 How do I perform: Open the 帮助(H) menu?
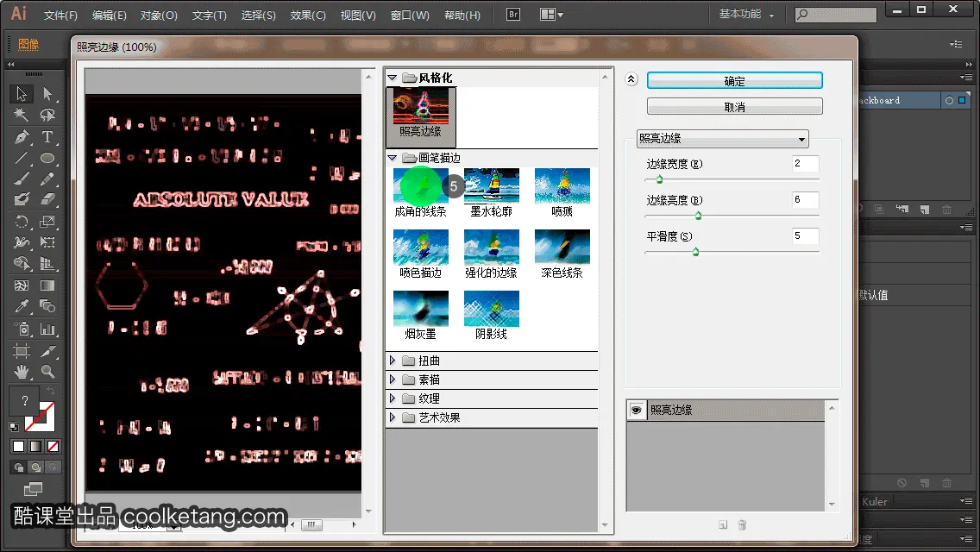click(x=462, y=15)
